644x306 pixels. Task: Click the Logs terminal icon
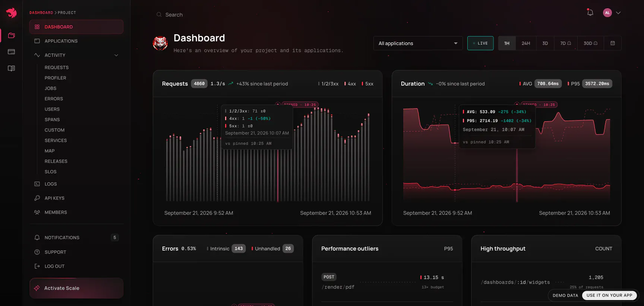tap(37, 184)
